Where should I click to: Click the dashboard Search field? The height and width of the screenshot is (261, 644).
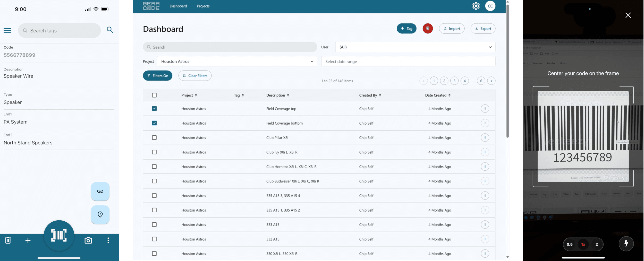(230, 47)
